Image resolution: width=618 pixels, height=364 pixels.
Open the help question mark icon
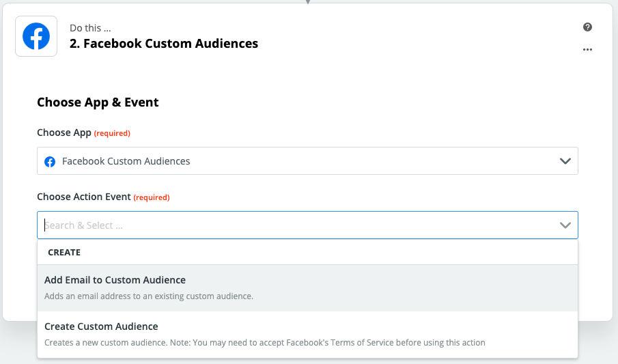[x=587, y=27]
